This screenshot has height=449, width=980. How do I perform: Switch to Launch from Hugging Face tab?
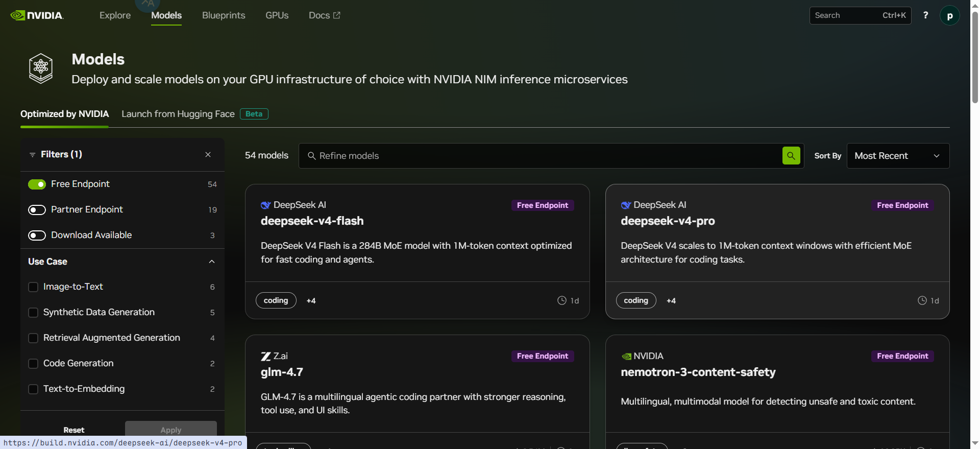coord(178,114)
